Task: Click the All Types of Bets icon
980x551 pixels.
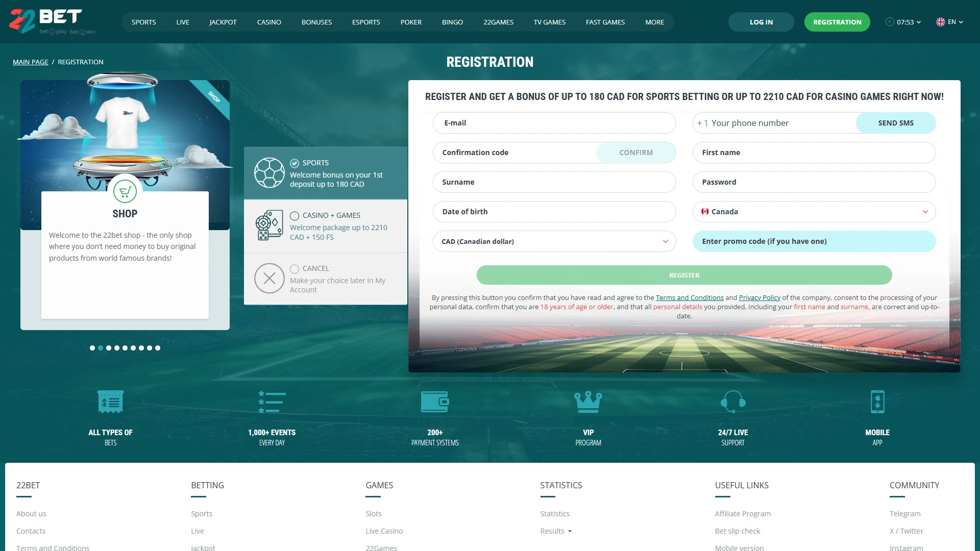Action: click(x=110, y=402)
